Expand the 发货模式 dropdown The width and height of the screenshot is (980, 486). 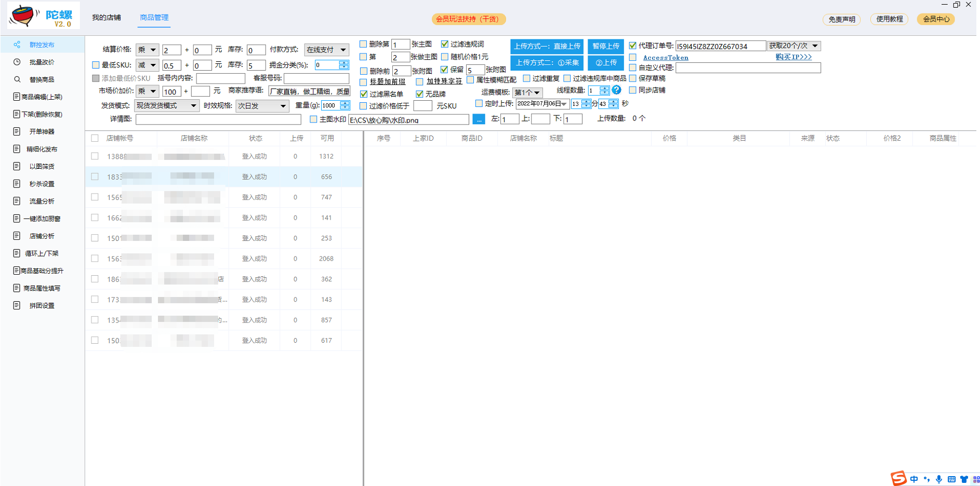click(x=166, y=105)
